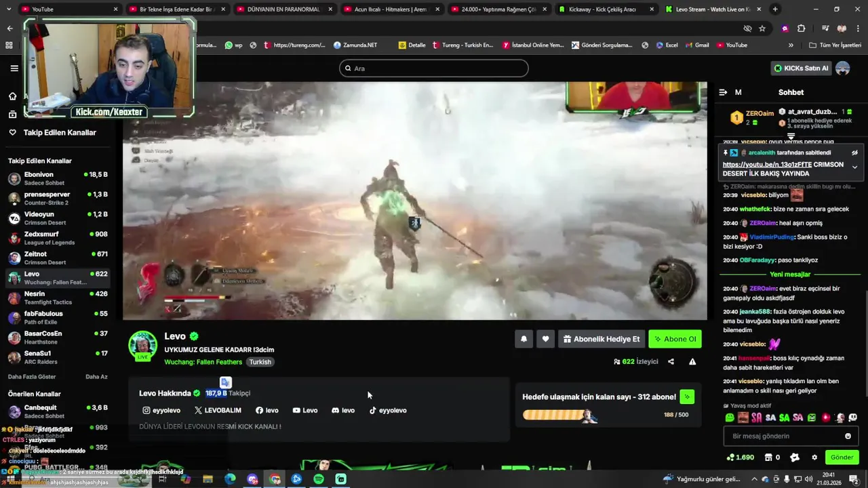Open the TikTok eyyolevo link

point(388,411)
